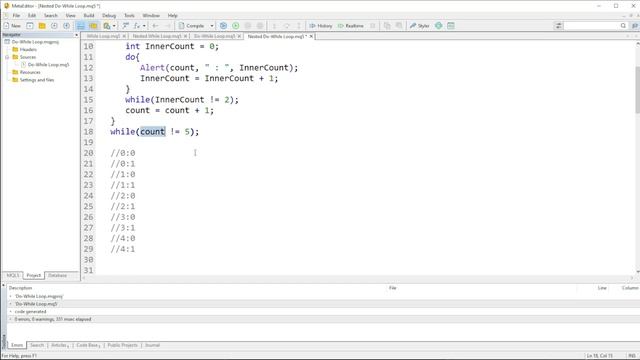640x360 pixels.
Task: Create a new file with New button
Action: point(12,26)
